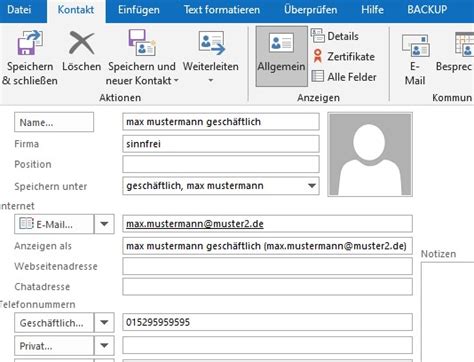The image size is (474, 362).
Task: Open the Details view
Action: (335, 36)
